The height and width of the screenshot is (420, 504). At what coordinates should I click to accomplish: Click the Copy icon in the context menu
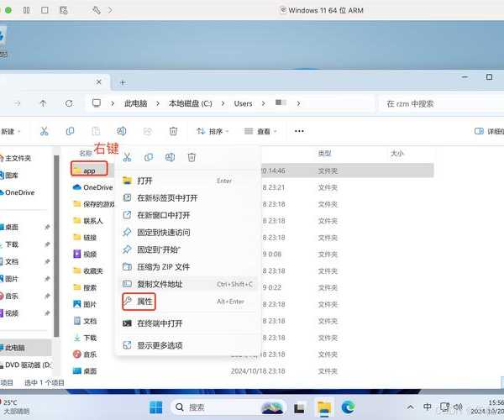tap(148, 157)
